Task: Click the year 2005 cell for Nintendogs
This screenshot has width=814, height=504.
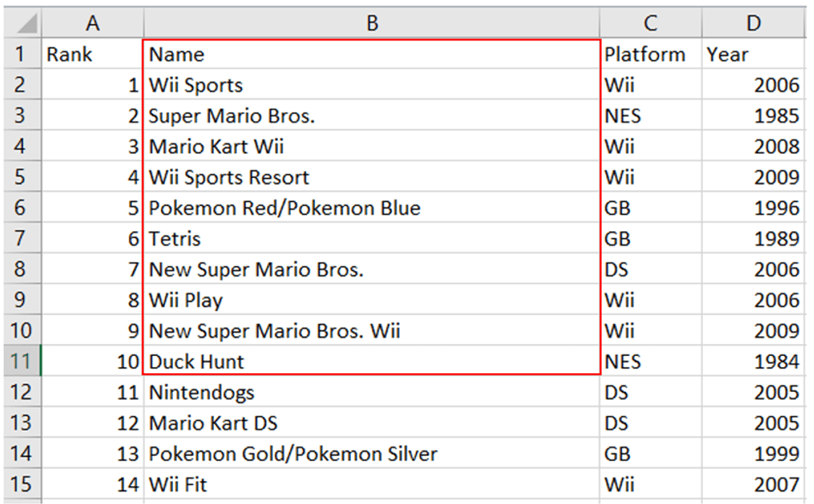Action: [x=753, y=392]
